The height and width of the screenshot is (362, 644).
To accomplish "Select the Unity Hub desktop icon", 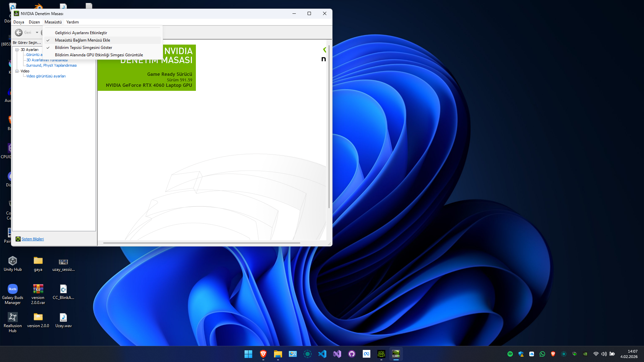I will (x=13, y=264).
